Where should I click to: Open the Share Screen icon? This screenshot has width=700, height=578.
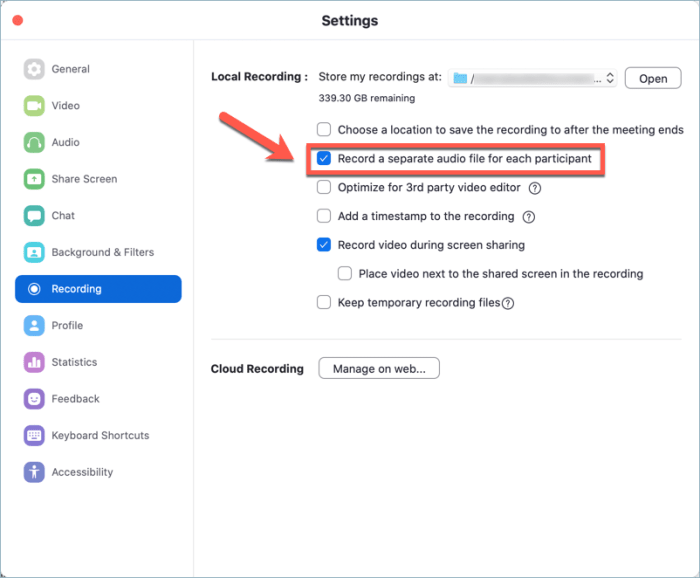pos(35,179)
